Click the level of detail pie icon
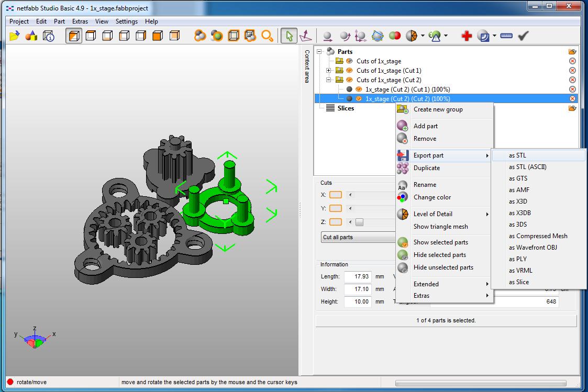The height and width of the screenshot is (392, 588). coord(412,36)
